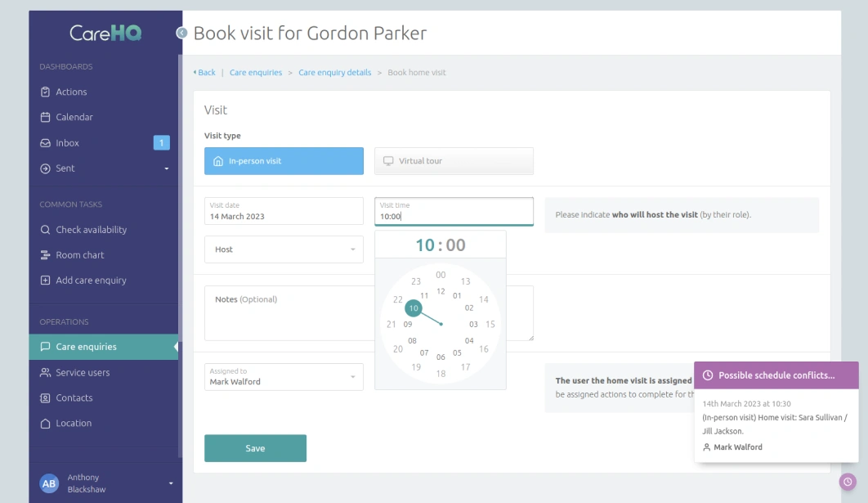This screenshot has width=868, height=503.
Task: Select hour 20 on outer clock ring
Action: click(397, 349)
